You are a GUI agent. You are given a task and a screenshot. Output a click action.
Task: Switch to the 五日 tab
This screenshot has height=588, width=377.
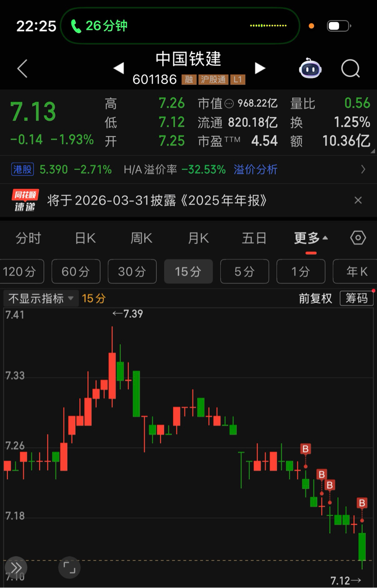coord(254,238)
